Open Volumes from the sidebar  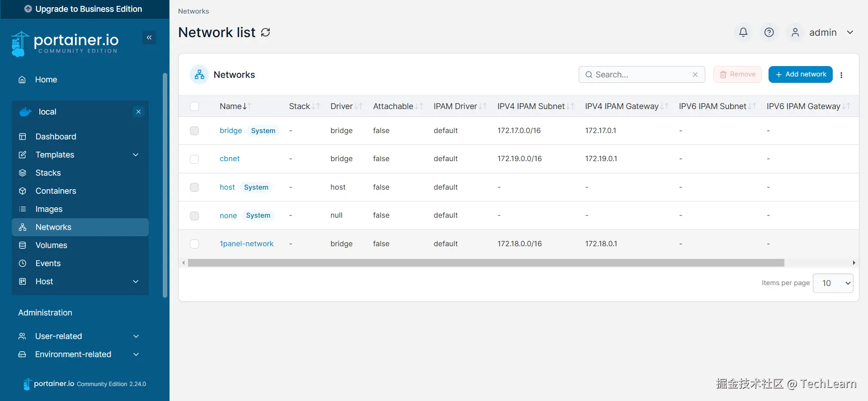51,245
